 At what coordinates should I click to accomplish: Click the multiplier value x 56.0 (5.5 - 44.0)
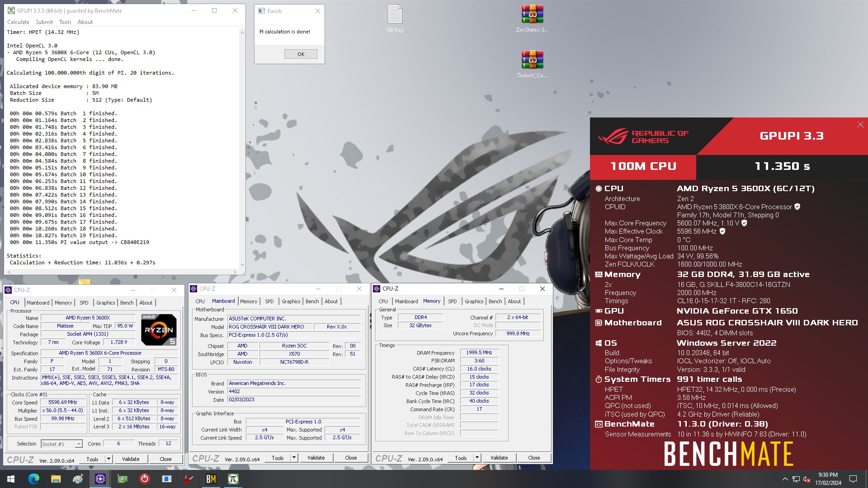63,410
